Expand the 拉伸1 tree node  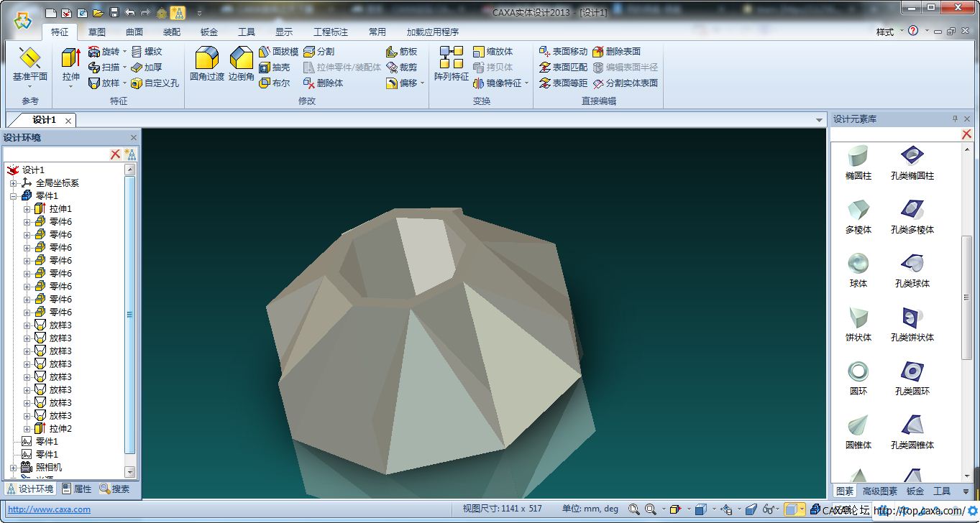pyautogui.click(x=27, y=209)
